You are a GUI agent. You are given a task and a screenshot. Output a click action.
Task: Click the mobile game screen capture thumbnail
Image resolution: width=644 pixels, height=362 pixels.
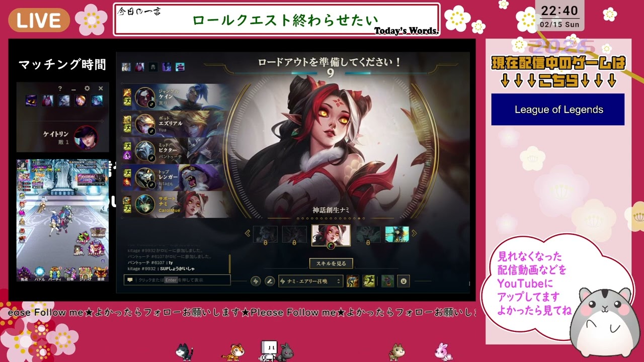click(x=63, y=220)
